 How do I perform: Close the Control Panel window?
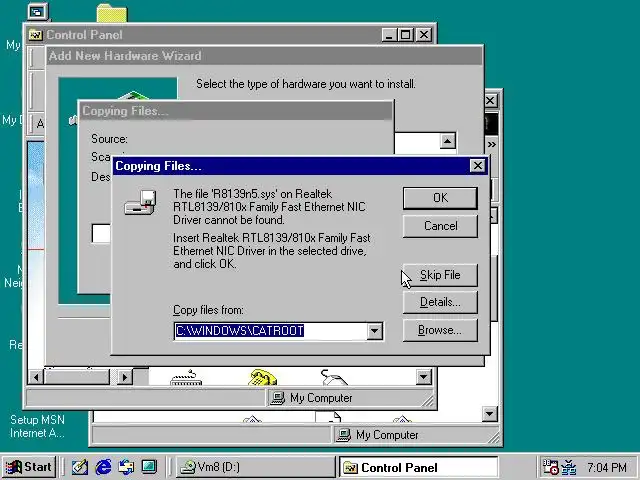coord(424,35)
